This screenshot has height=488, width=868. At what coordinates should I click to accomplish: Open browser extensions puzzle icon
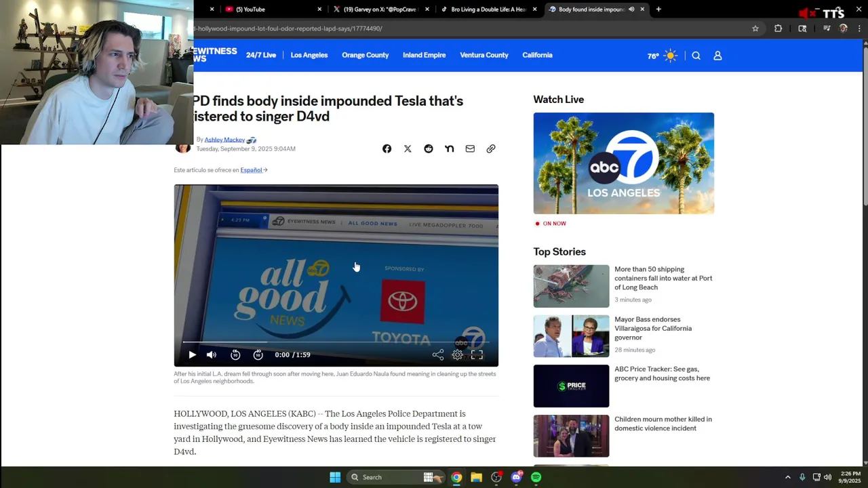pyautogui.click(x=778, y=28)
